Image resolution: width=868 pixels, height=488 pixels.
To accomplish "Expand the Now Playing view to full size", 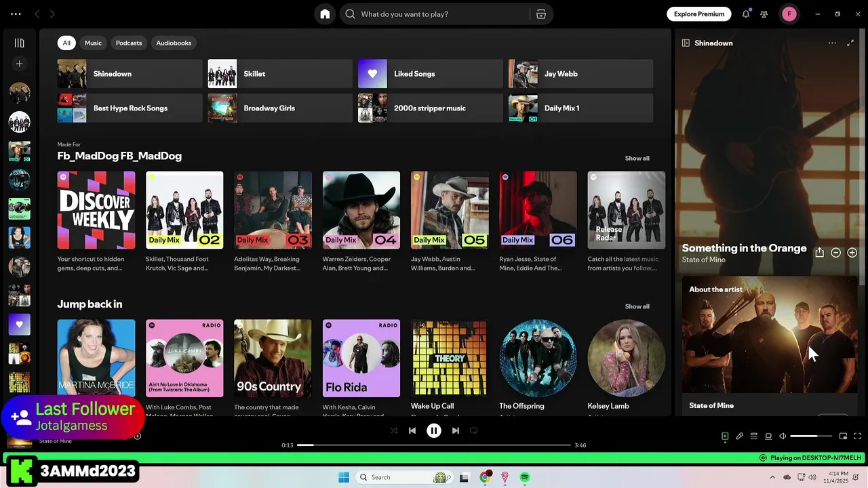I will 850,43.
